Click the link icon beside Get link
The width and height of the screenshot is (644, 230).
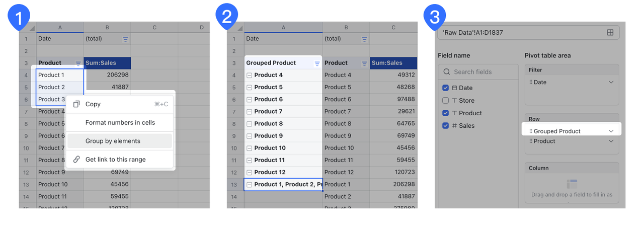76,160
